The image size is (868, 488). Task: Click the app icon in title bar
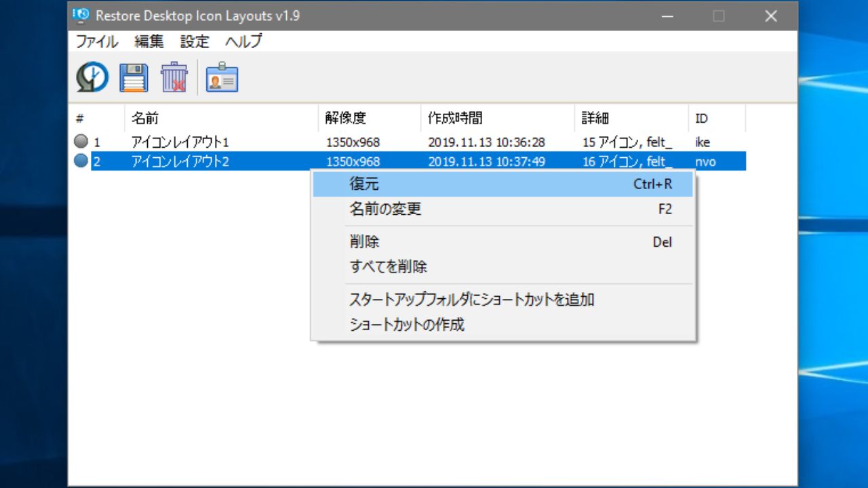pos(81,14)
